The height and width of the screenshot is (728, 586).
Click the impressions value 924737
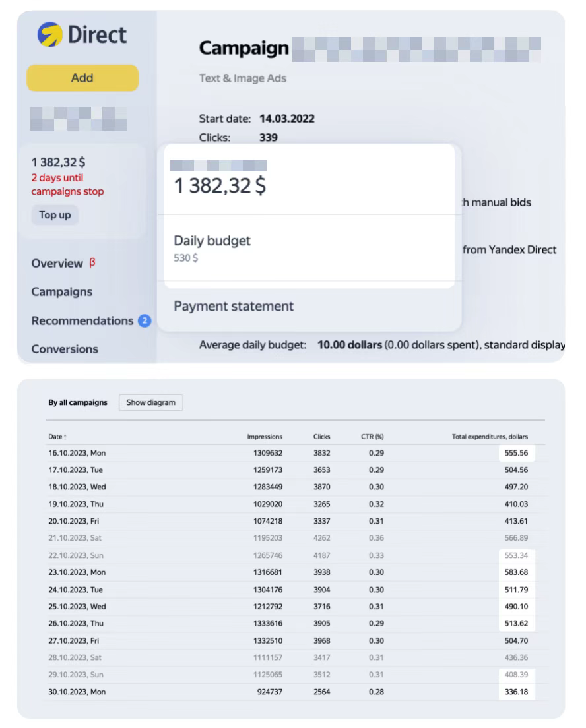[269, 692]
